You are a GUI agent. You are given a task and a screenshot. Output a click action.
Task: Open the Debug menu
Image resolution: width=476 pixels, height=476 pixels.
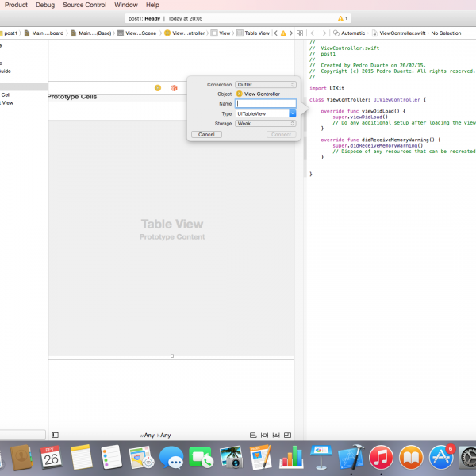[45, 5]
